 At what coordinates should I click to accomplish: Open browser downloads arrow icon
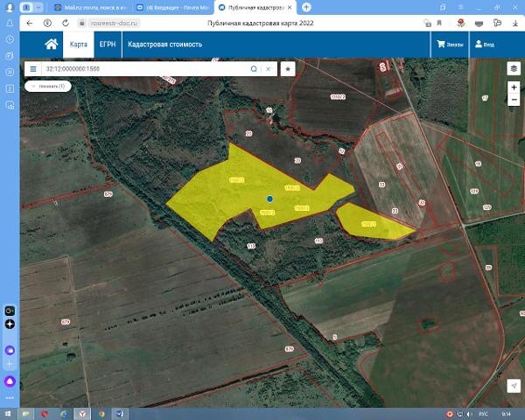coord(515,23)
